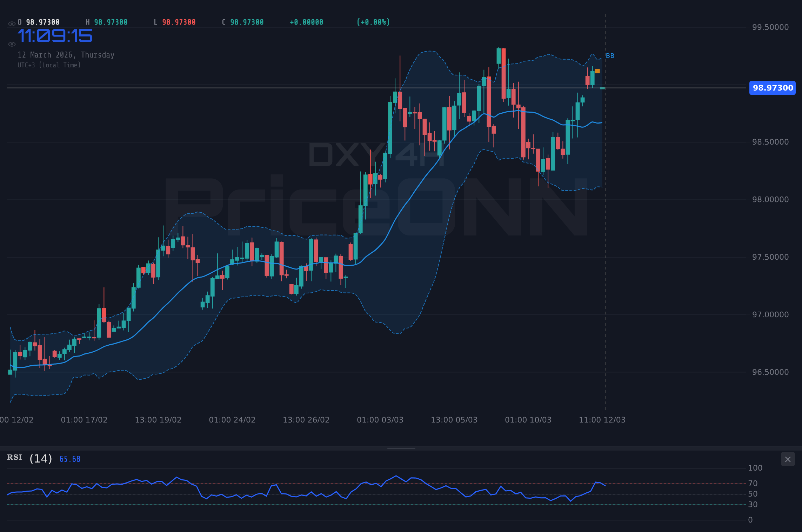Click the date 12 March 2026, Thursday
This screenshot has height=532, width=802.
[66, 55]
